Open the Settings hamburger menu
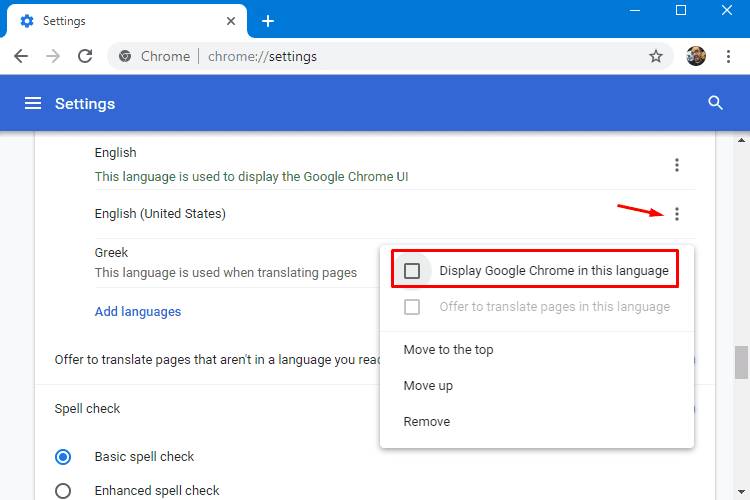This screenshot has width=750, height=500. pyautogui.click(x=33, y=103)
